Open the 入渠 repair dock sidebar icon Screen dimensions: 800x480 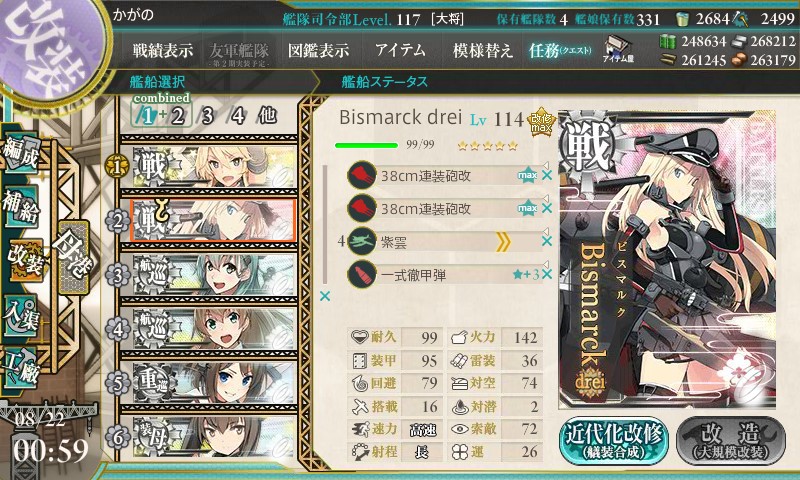(20, 316)
